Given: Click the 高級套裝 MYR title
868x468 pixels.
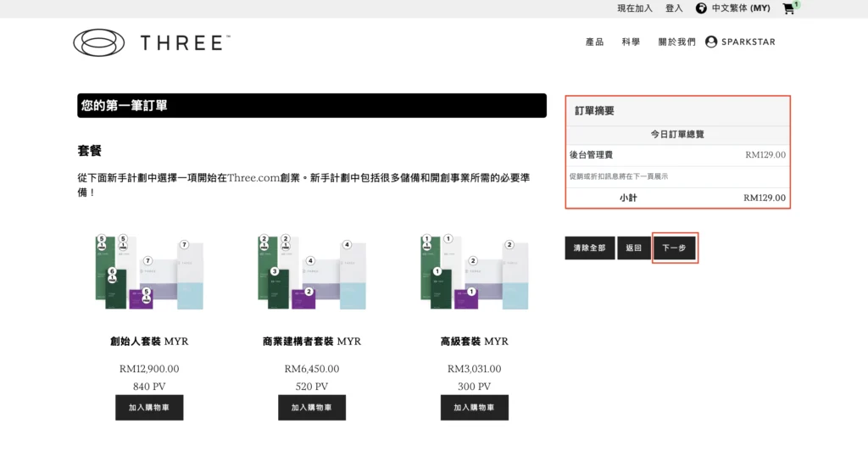Looking at the screenshot, I should click(x=475, y=342).
